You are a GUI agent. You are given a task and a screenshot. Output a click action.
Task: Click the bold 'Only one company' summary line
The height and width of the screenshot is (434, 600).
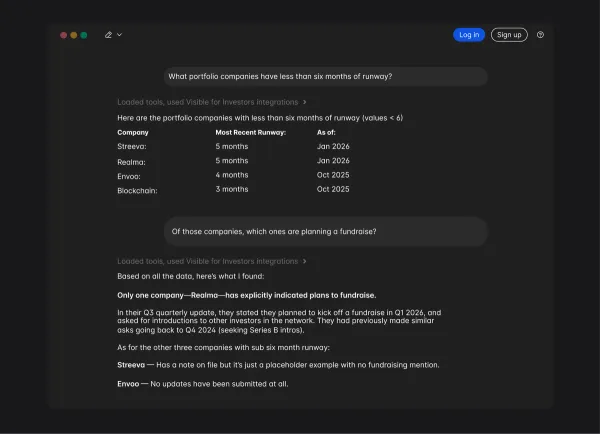pyautogui.click(x=247, y=295)
